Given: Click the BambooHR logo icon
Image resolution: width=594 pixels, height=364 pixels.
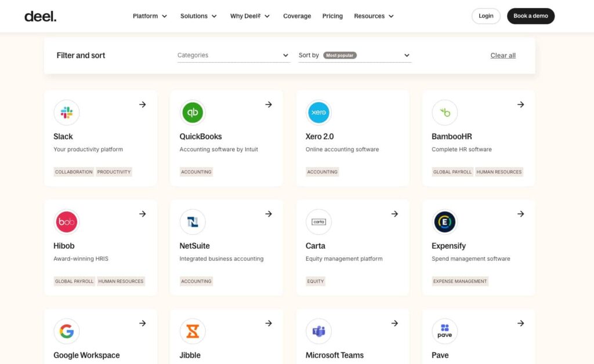Looking at the screenshot, I should coord(445,112).
